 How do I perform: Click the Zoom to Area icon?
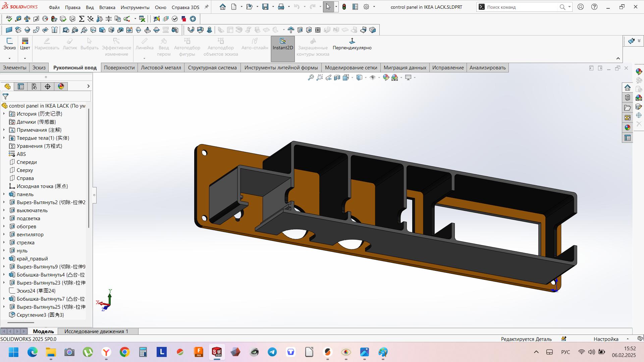320,77
